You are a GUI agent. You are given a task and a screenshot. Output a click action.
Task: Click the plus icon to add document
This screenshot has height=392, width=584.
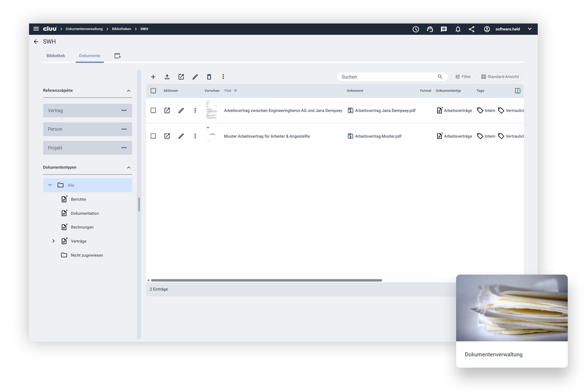click(x=153, y=77)
